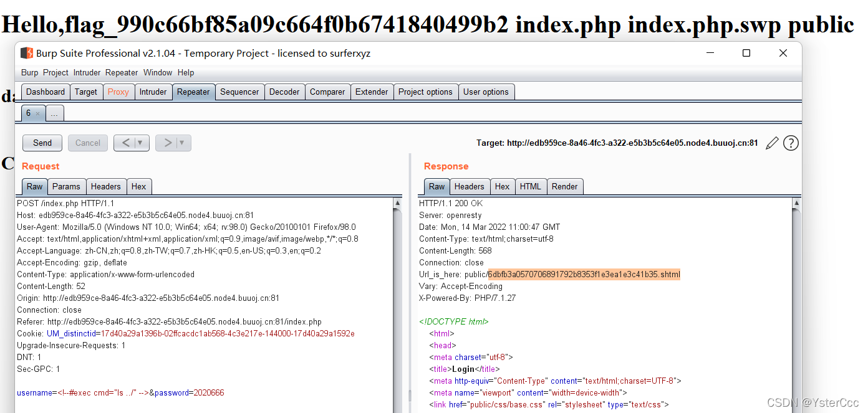Viewport: 868px width, 413px height.
Task: Close the Burp Suite window
Action: [783, 53]
